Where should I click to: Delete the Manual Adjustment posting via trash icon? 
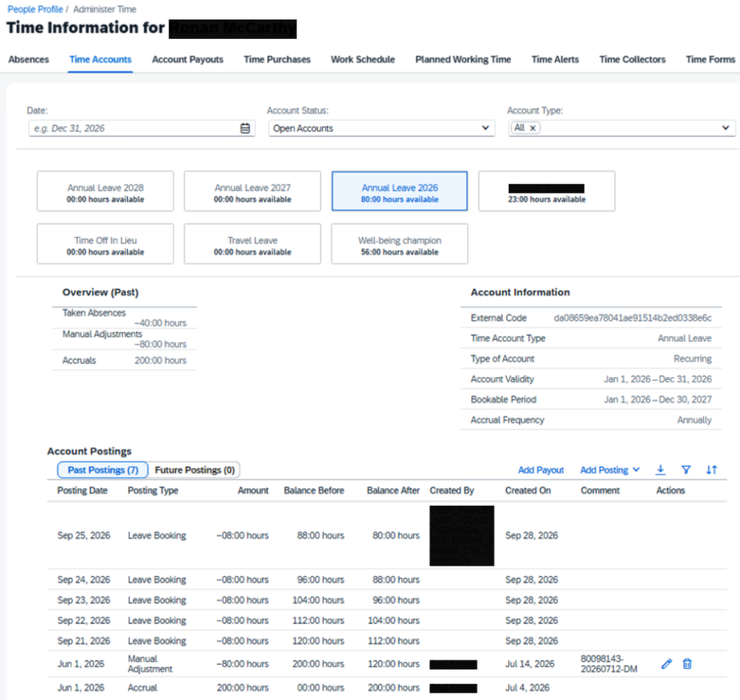point(687,664)
